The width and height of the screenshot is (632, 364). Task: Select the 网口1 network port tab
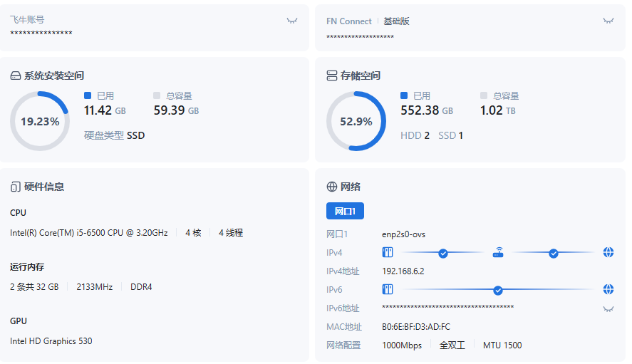point(345,211)
